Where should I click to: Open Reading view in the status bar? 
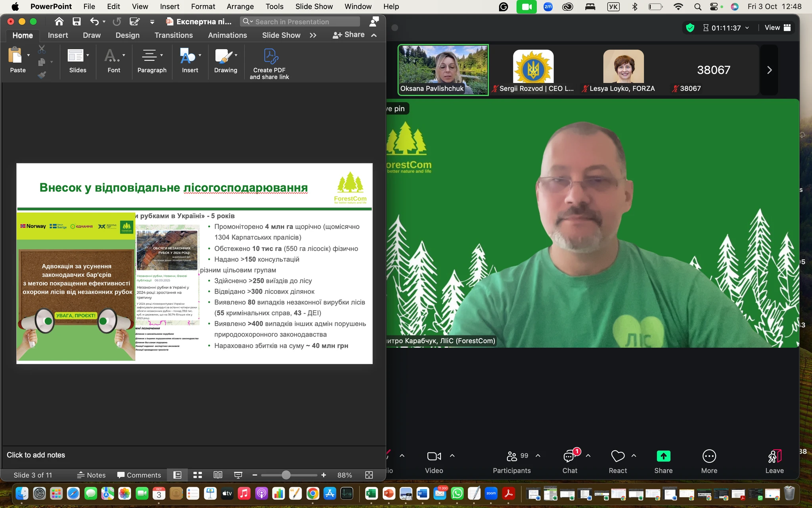(218, 475)
